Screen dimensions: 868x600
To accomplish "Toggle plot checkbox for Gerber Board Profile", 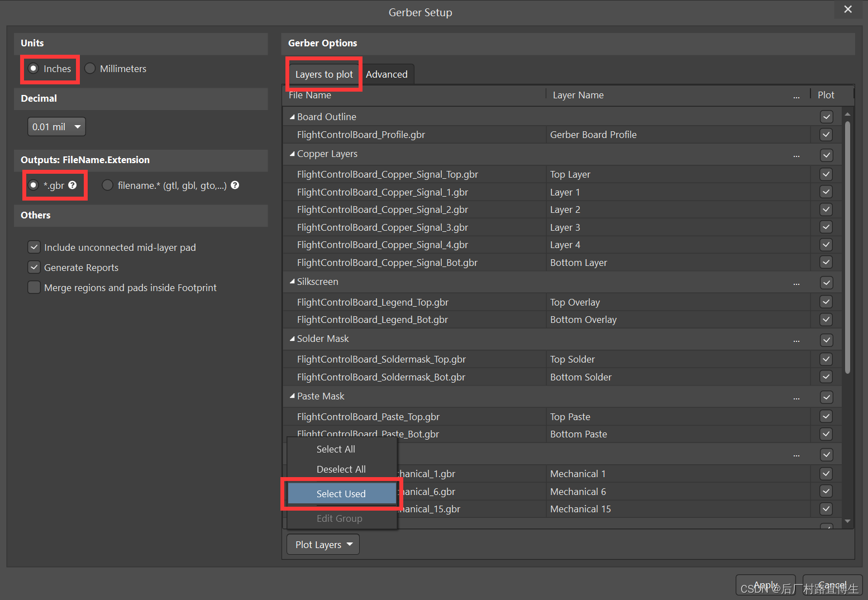I will tap(827, 135).
